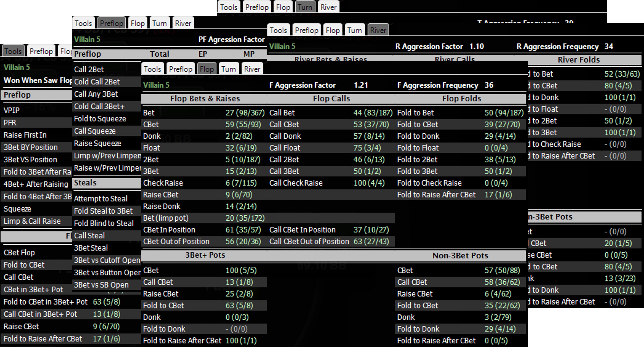Select the Call Donk stat row
Viewport: 644px width, 347px height.
point(285,136)
